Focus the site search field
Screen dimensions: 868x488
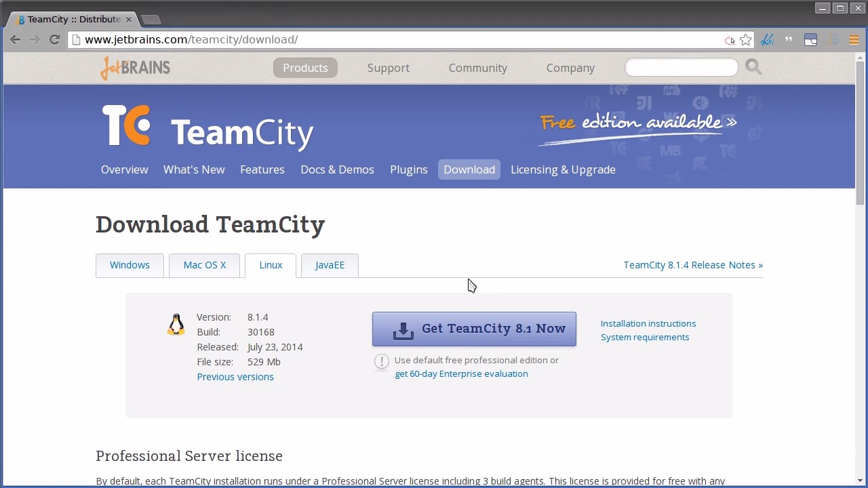pos(682,67)
